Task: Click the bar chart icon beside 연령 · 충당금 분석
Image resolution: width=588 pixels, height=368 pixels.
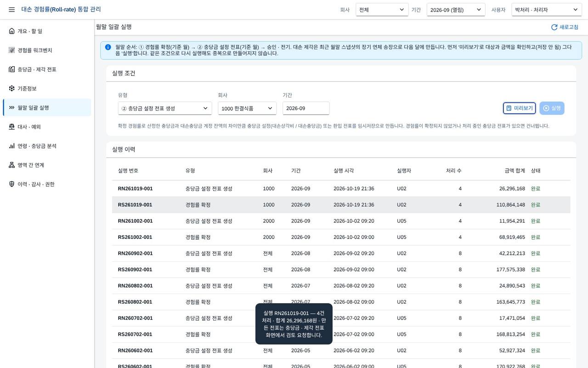Action: [x=11, y=146]
